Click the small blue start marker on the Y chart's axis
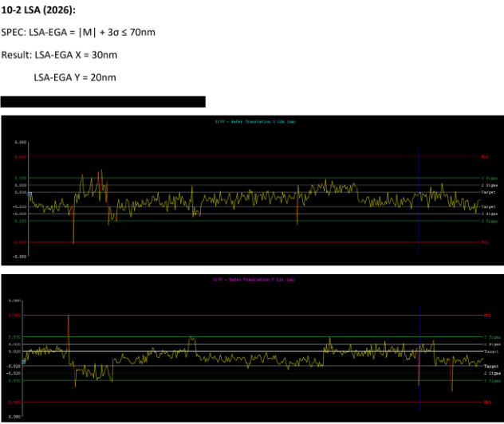 (x=24, y=361)
